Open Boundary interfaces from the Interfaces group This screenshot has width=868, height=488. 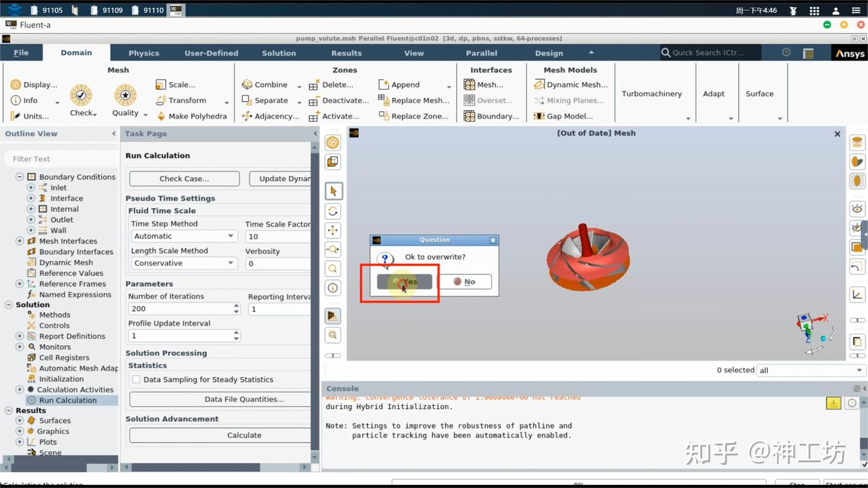[x=491, y=116]
